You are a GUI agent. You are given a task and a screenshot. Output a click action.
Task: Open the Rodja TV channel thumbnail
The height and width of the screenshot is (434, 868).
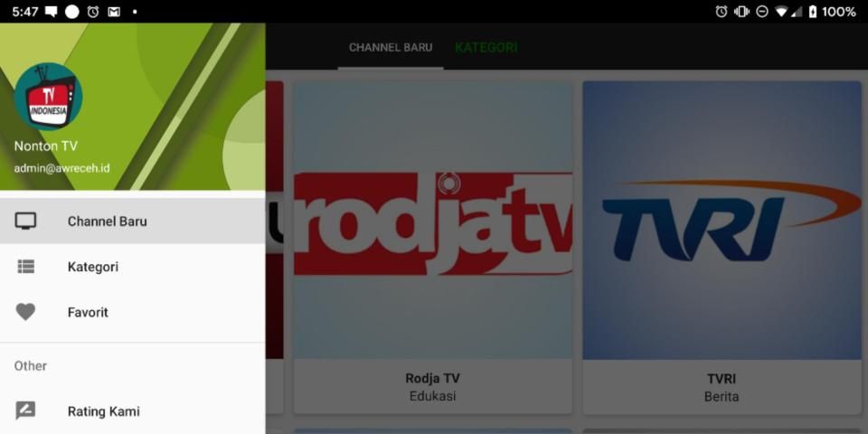tap(432, 221)
